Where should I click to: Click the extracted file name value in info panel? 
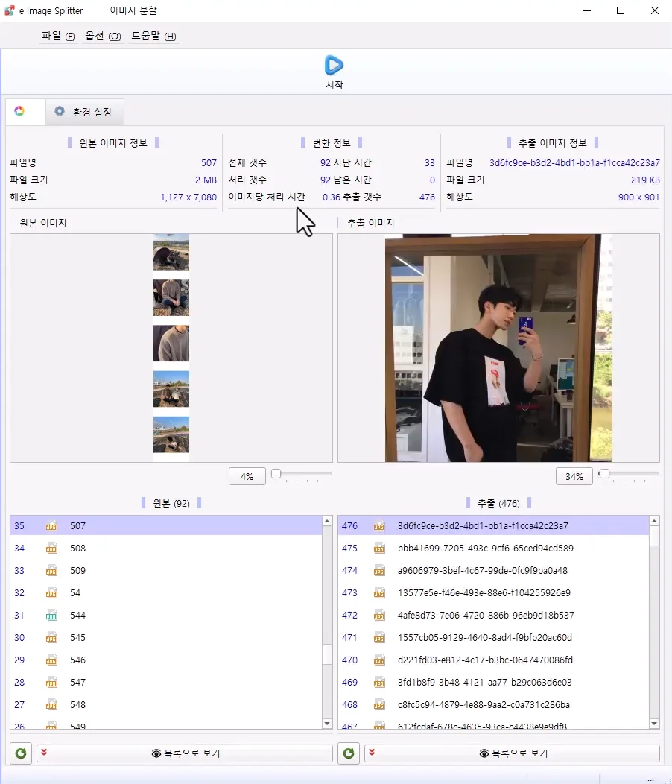[x=574, y=163]
